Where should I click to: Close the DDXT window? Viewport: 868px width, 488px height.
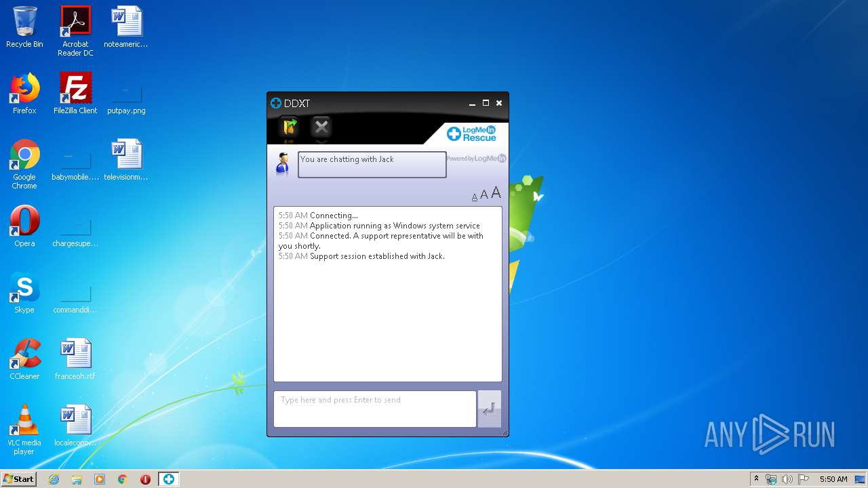499,103
